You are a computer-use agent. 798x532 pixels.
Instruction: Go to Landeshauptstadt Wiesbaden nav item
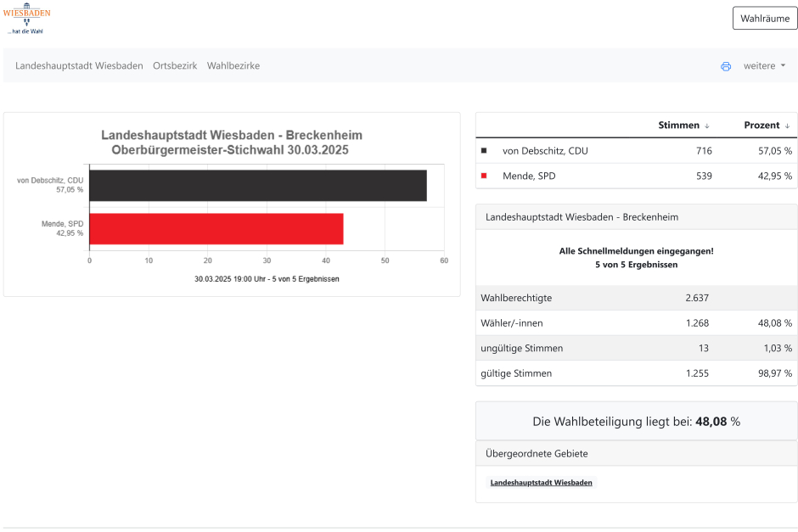79,65
